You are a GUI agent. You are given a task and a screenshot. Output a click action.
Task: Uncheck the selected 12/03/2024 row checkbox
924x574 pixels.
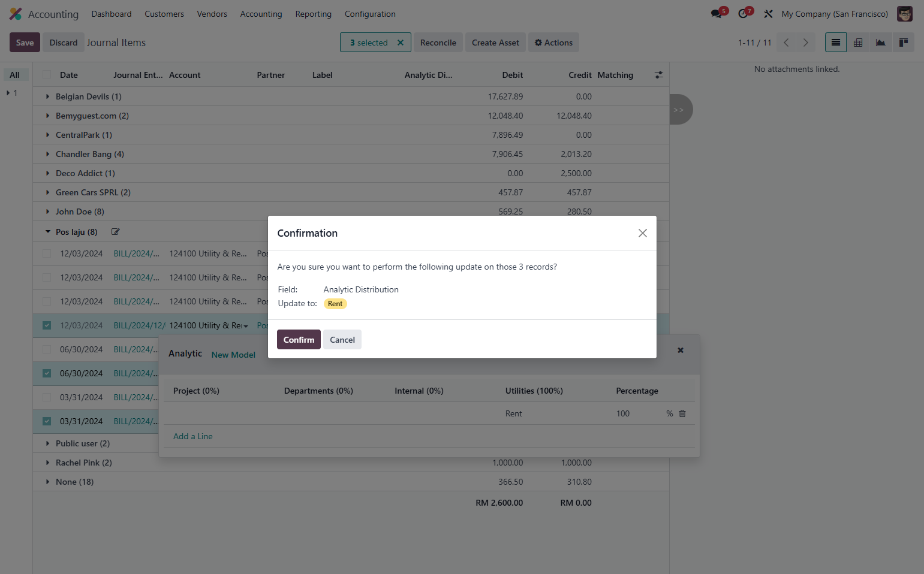point(47,325)
